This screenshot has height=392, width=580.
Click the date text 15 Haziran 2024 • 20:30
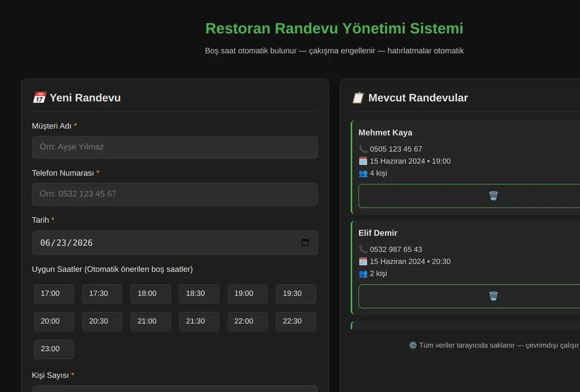410,261
